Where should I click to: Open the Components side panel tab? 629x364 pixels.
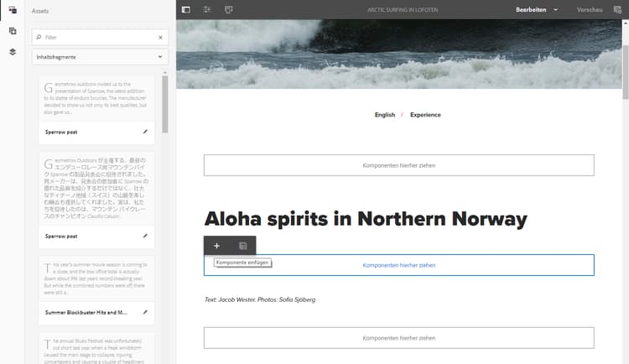coord(13,31)
